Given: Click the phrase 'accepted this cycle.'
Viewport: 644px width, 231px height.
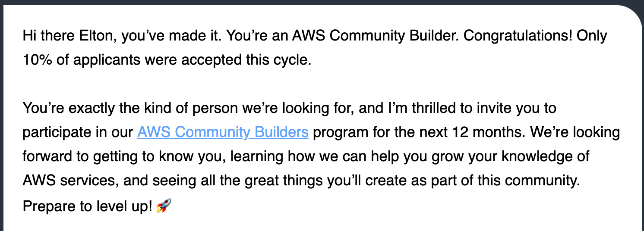Looking at the screenshot, I should click(x=246, y=60).
